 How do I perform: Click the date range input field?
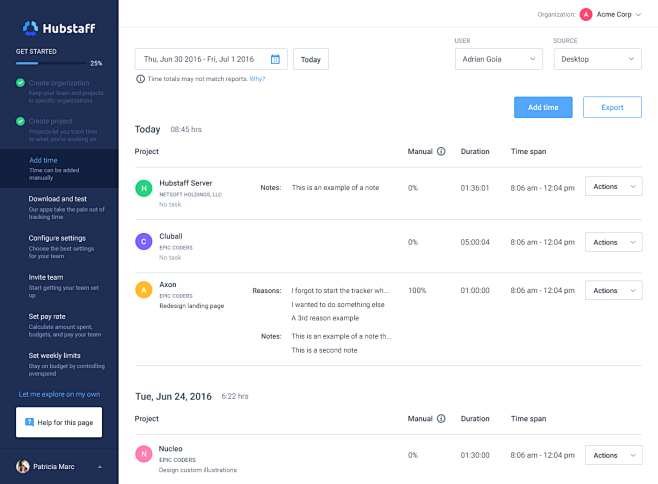tap(211, 59)
